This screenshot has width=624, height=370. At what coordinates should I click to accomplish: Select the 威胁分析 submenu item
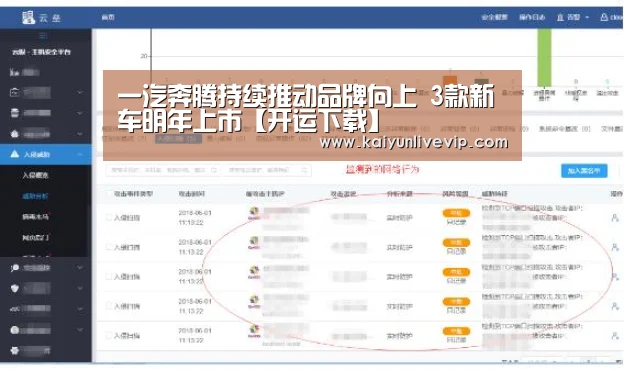35,196
